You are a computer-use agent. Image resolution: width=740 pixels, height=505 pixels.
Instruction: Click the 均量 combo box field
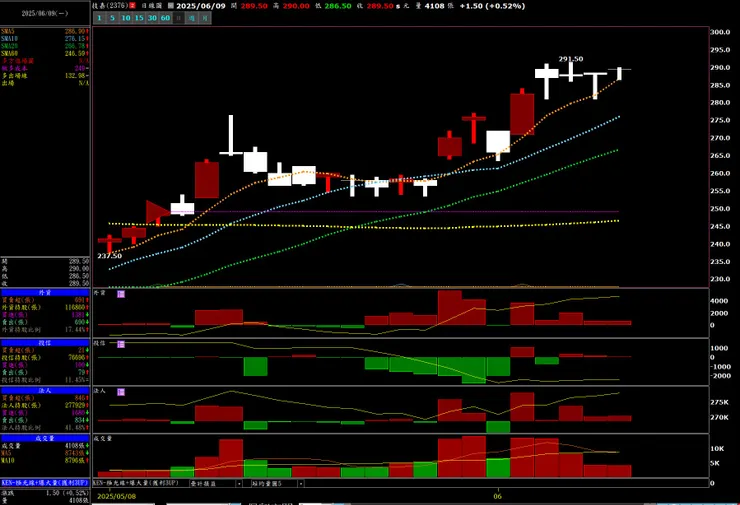(278, 483)
